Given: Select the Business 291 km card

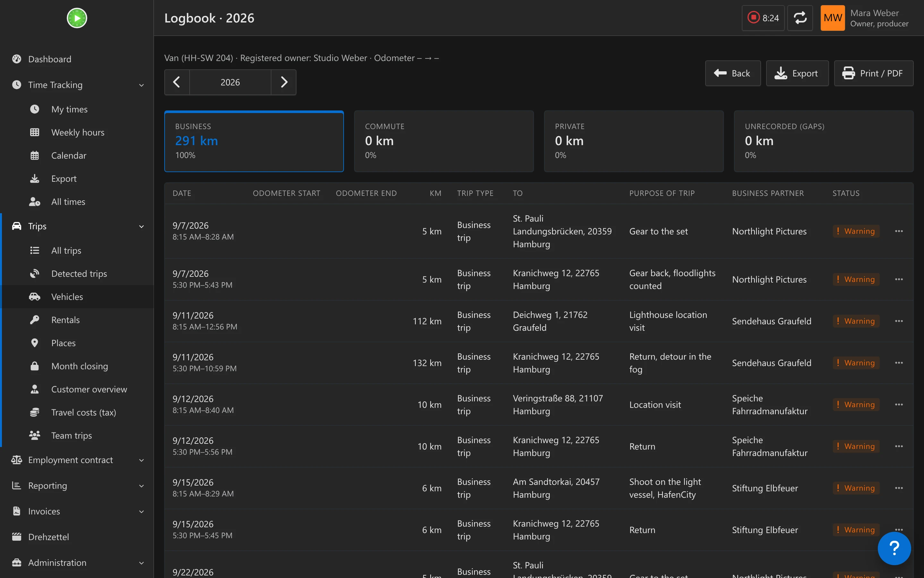Looking at the screenshot, I should 254,141.
